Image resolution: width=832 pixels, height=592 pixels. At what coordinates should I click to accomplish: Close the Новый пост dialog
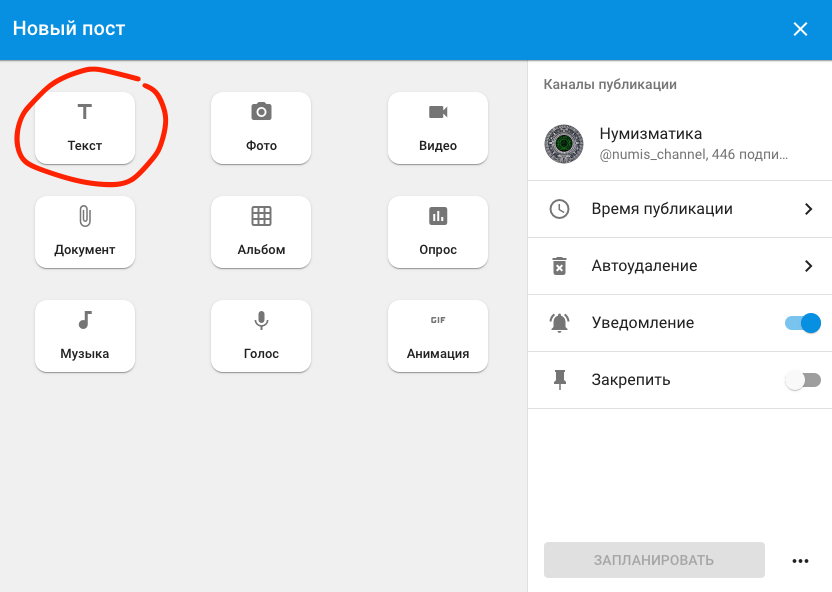tap(800, 29)
